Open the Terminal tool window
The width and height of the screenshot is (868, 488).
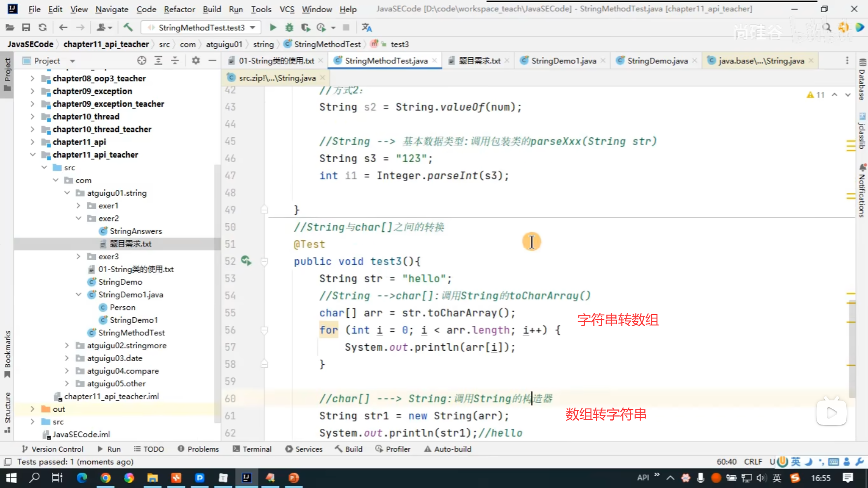click(x=252, y=449)
